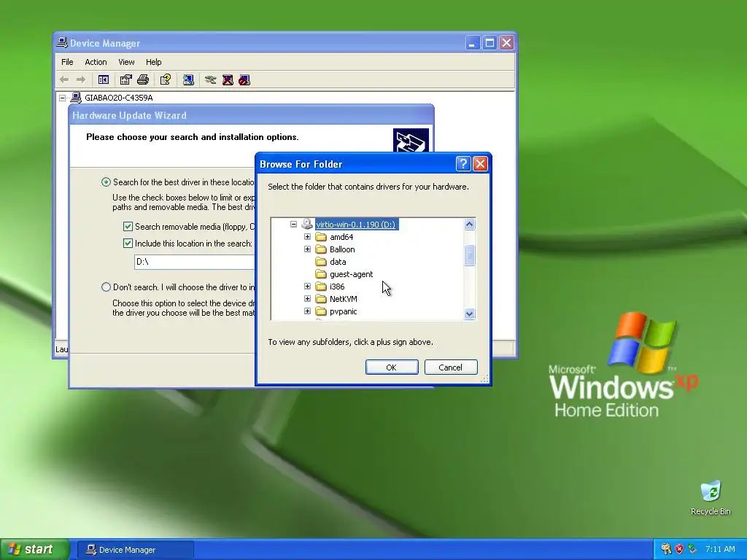
Task: Click the NetKVM folder icon
Action: [x=321, y=299]
